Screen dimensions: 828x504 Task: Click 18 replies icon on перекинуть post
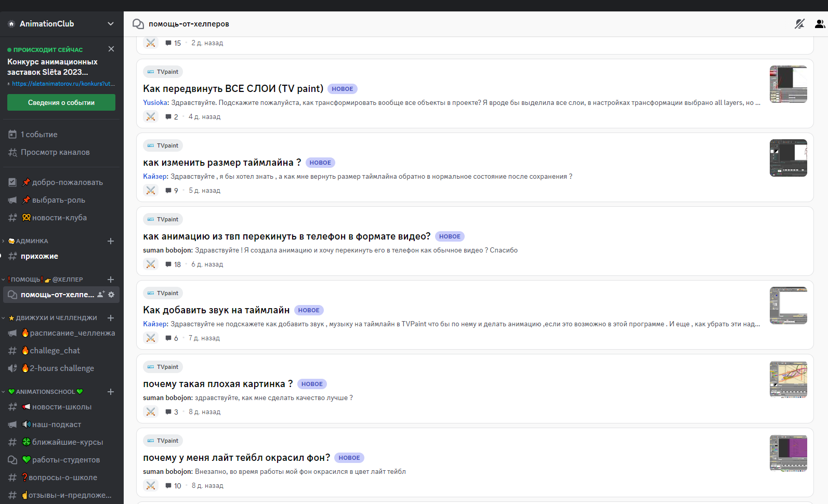pos(168,264)
